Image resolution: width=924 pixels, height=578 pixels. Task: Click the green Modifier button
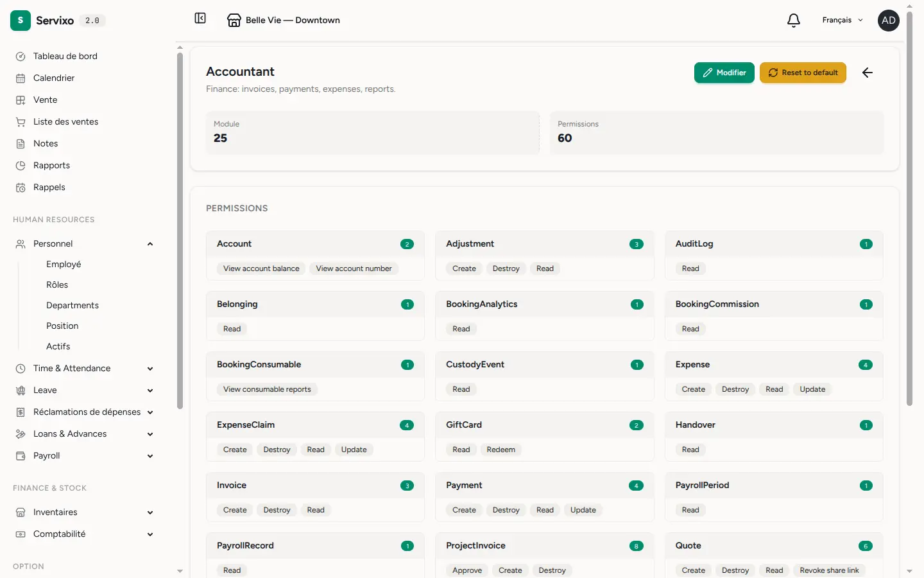click(724, 73)
